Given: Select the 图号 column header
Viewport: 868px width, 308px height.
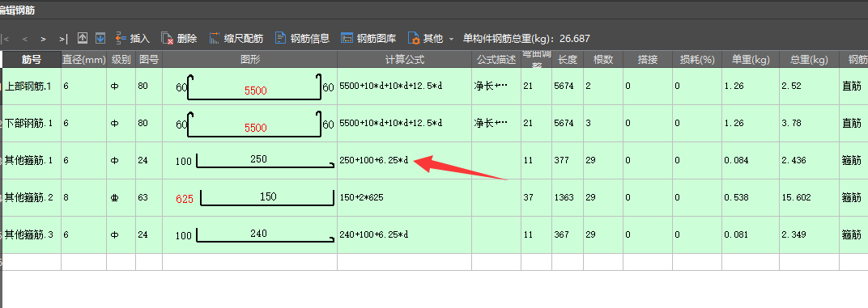Looking at the screenshot, I should [x=149, y=60].
